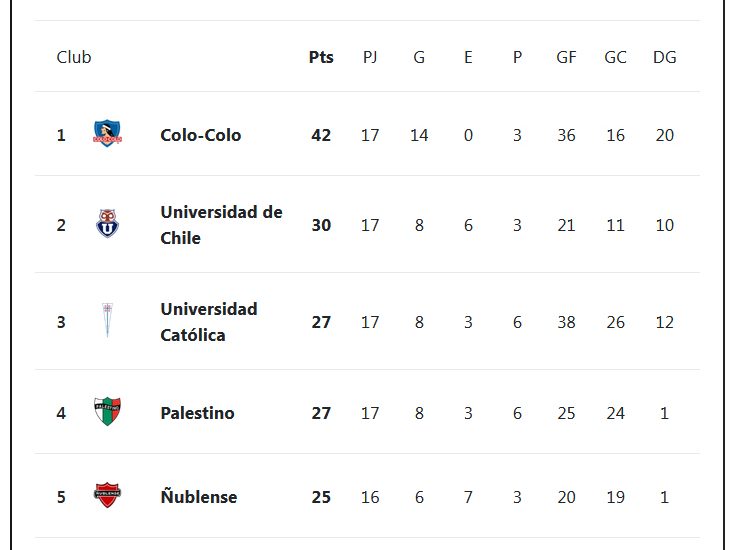Open the Palestino team link

(x=197, y=413)
